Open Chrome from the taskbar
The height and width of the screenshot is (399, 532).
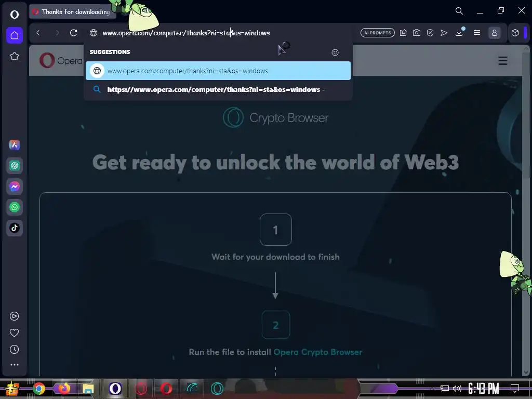click(x=39, y=389)
